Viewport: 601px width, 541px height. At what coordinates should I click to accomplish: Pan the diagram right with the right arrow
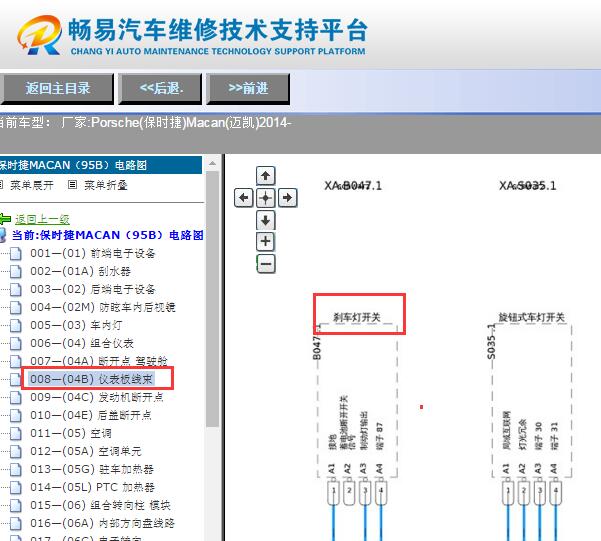point(287,198)
